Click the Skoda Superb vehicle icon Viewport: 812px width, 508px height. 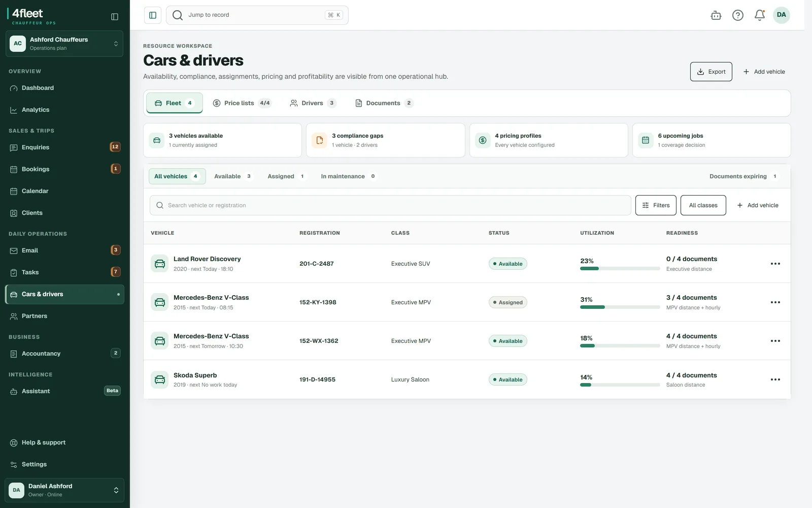tap(160, 379)
